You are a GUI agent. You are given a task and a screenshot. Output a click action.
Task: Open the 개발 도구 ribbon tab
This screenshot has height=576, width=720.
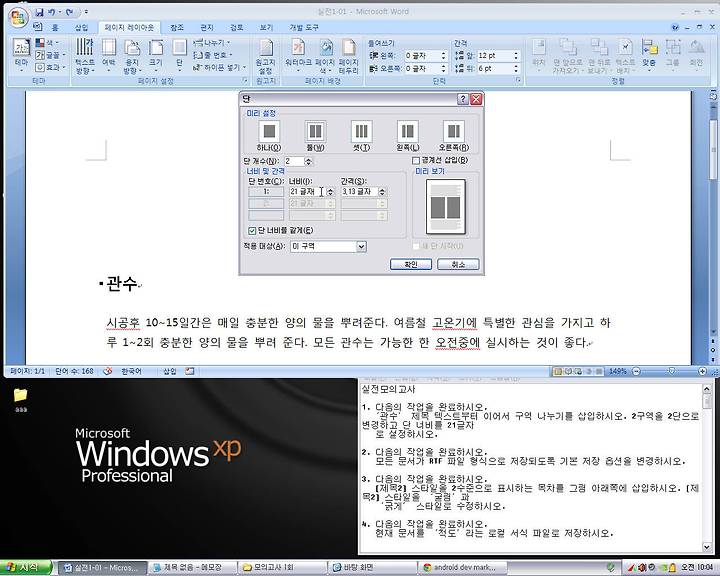[x=304, y=28]
